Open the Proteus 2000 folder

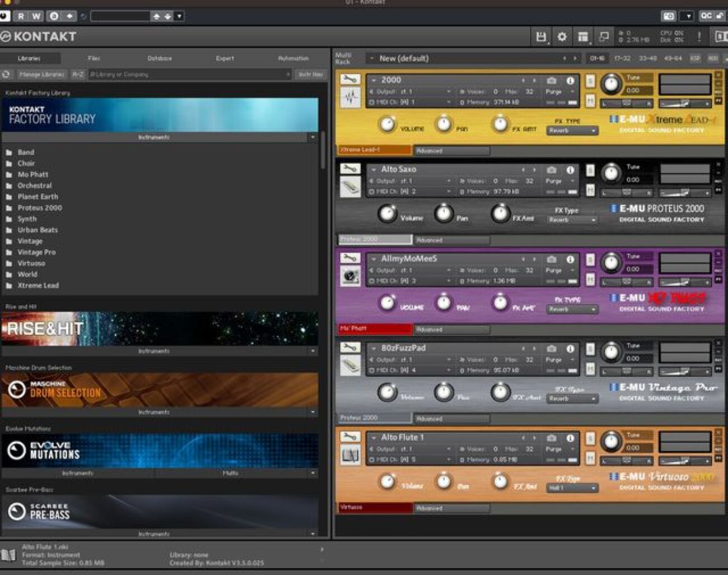pyautogui.click(x=40, y=208)
